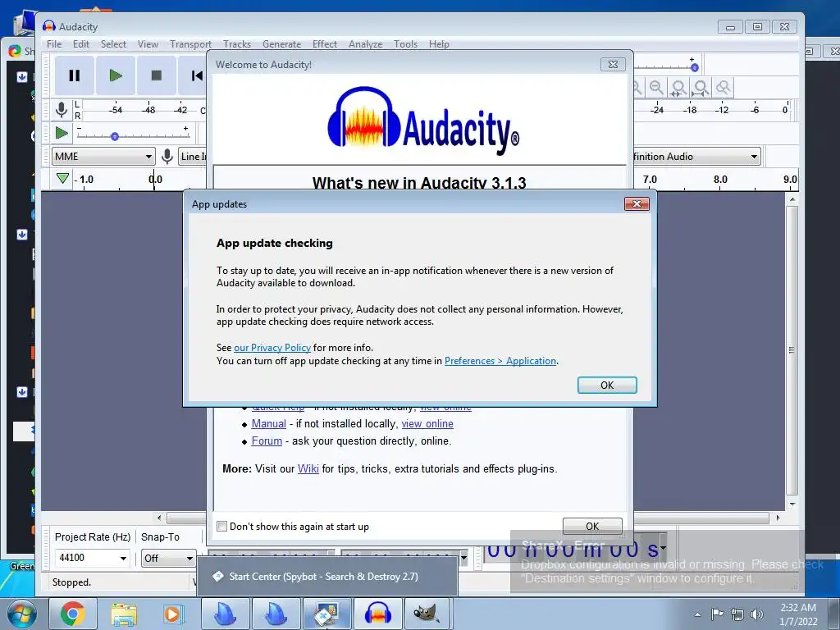The width and height of the screenshot is (840, 630).
Task: Click the Play-at-speed green arrow icon
Action: (62, 133)
